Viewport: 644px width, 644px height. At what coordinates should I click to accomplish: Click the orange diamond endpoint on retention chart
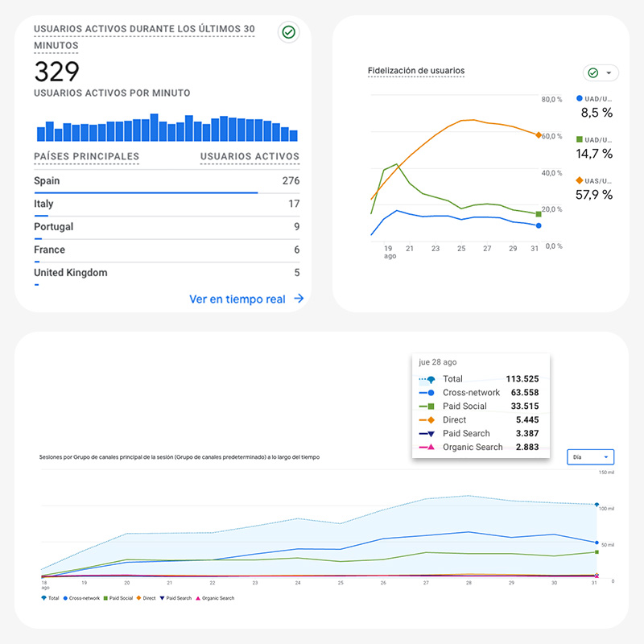[538, 134]
